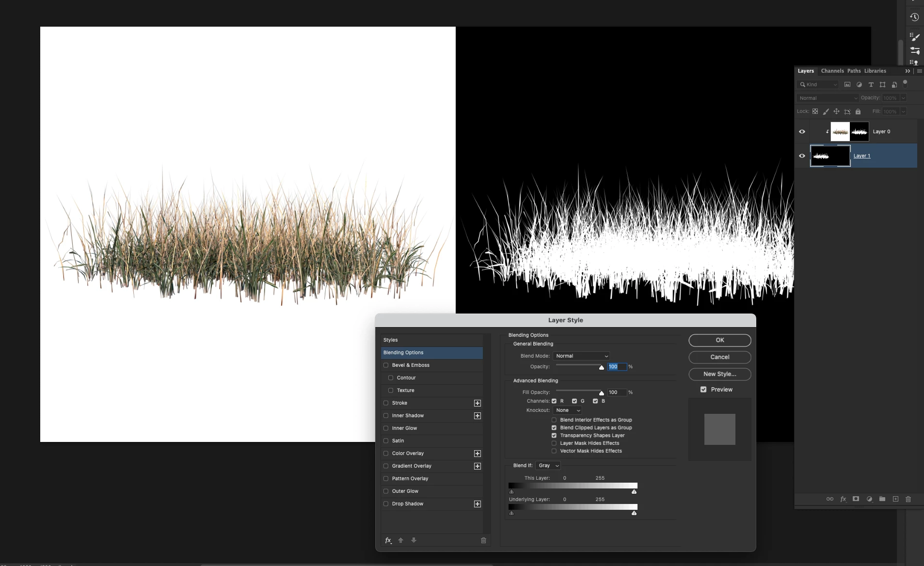The height and width of the screenshot is (566, 924).
Task: Open the layer filter Kind dropdown
Action: [x=817, y=84]
